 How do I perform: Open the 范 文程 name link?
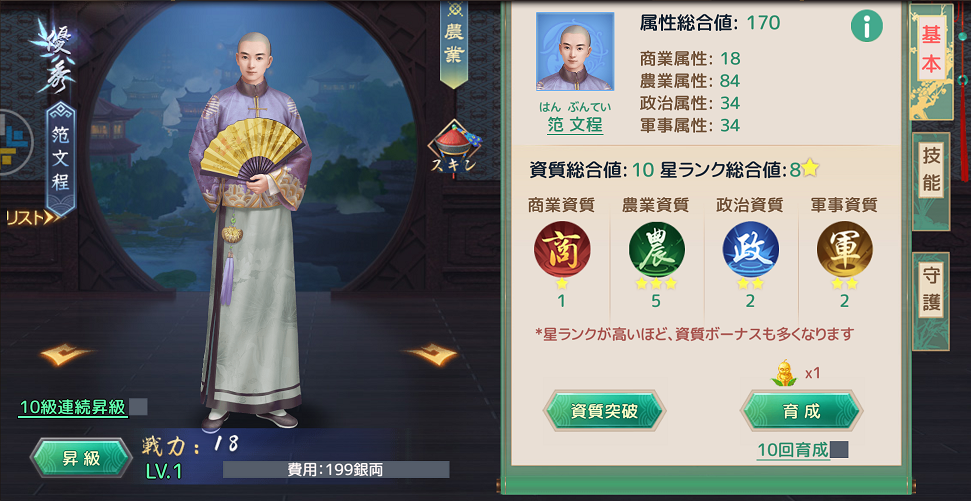[x=575, y=124]
